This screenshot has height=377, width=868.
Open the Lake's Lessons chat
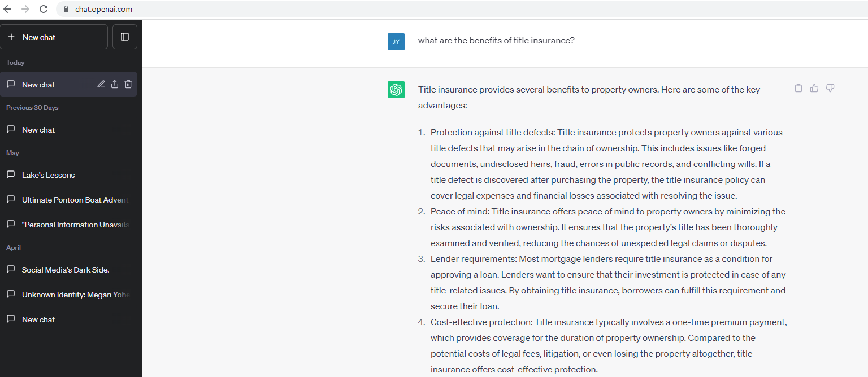(48, 175)
